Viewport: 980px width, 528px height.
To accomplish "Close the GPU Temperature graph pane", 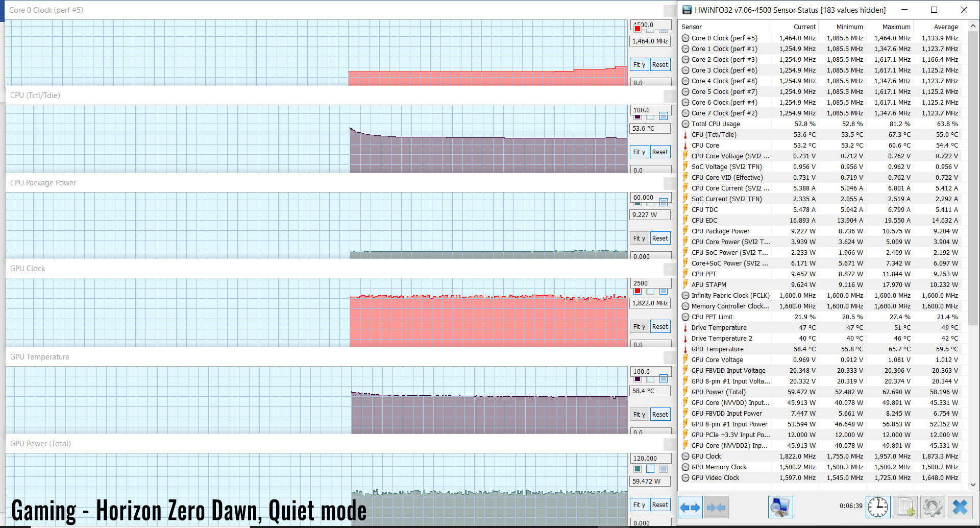I will coord(669,357).
